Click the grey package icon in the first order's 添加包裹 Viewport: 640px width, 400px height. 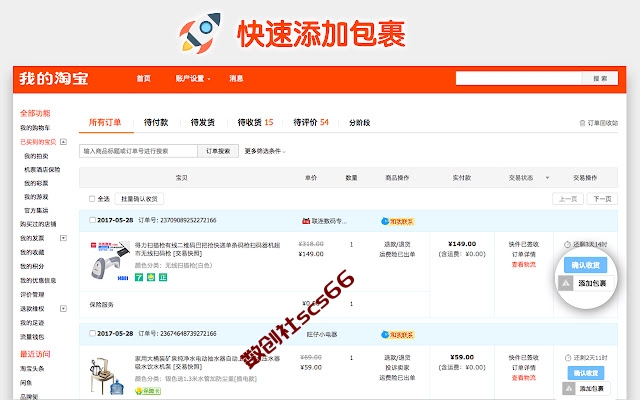pyautogui.click(x=566, y=283)
